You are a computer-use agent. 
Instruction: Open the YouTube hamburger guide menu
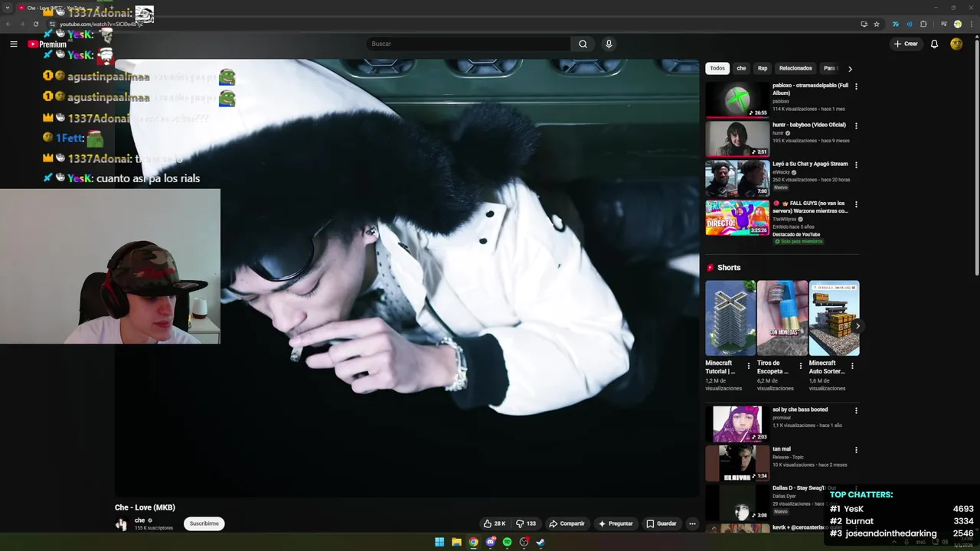point(13,44)
